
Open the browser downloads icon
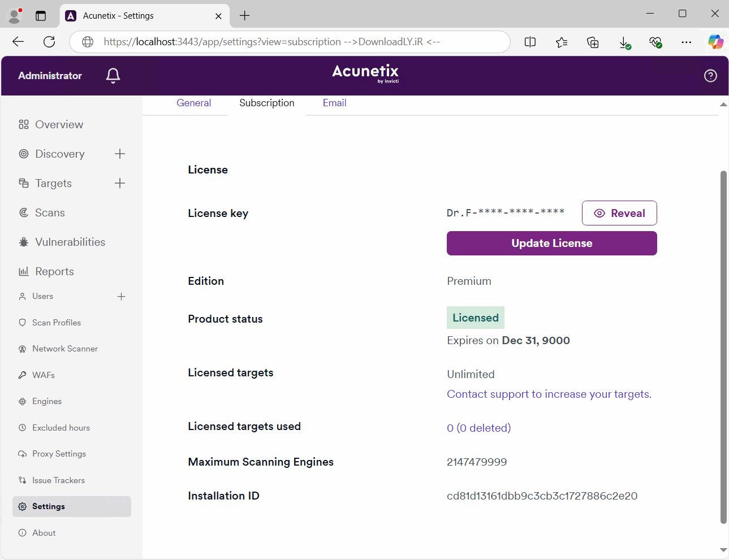[624, 42]
